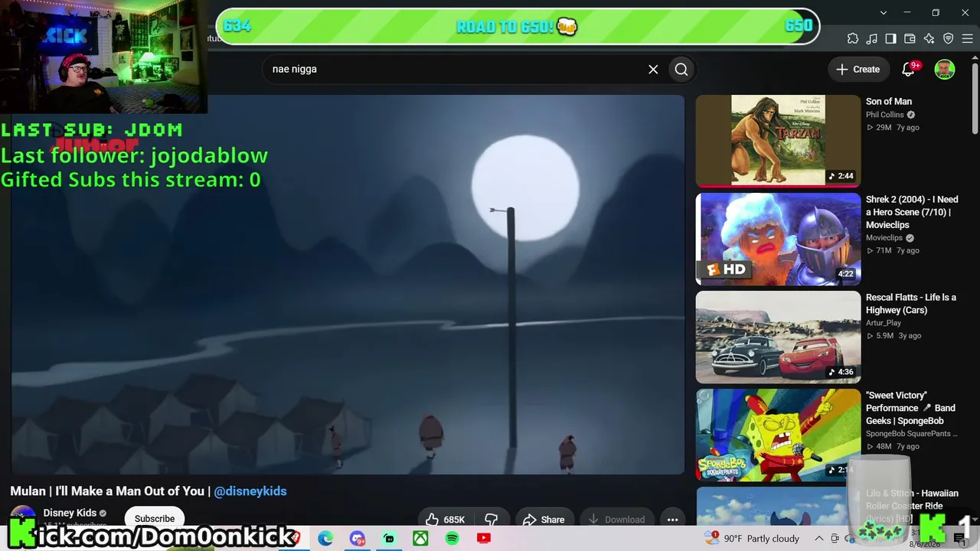Open the purple 9+ badge taskbar app

358,539
